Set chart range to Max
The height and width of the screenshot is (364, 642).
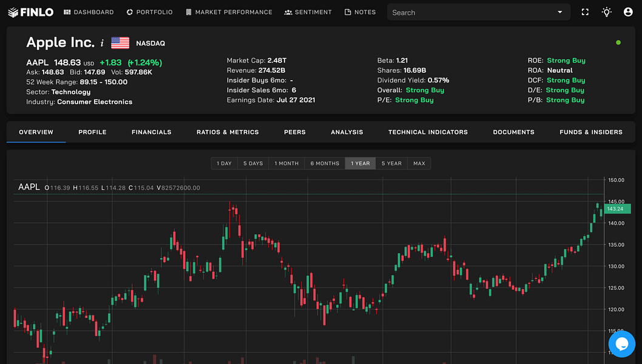pyautogui.click(x=419, y=163)
